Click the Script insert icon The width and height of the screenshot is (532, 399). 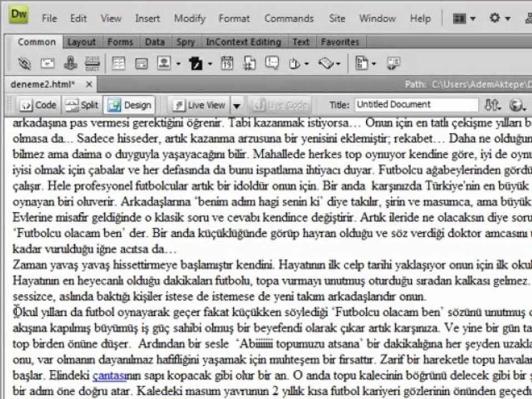click(x=326, y=63)
